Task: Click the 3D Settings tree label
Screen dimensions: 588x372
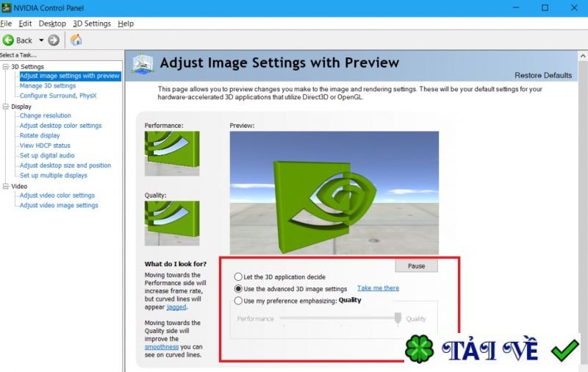Action: [27, 66]
